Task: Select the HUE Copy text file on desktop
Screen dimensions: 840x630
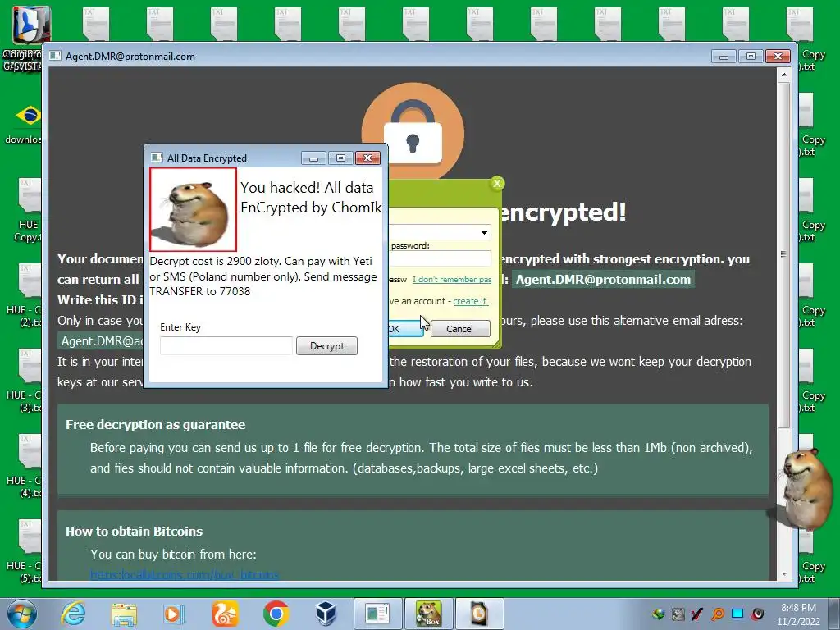Action: point(25,210)
